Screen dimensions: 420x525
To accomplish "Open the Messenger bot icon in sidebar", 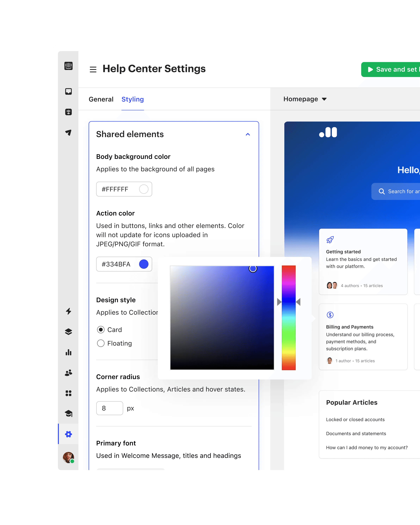I will pyautogui.click(x=68, y=112).
